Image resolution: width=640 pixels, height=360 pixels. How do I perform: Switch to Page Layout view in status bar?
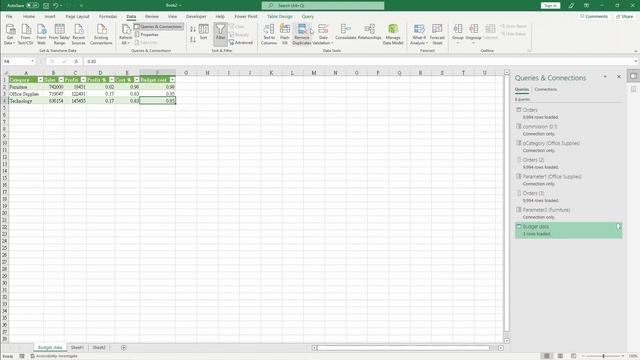click(560, 356)
